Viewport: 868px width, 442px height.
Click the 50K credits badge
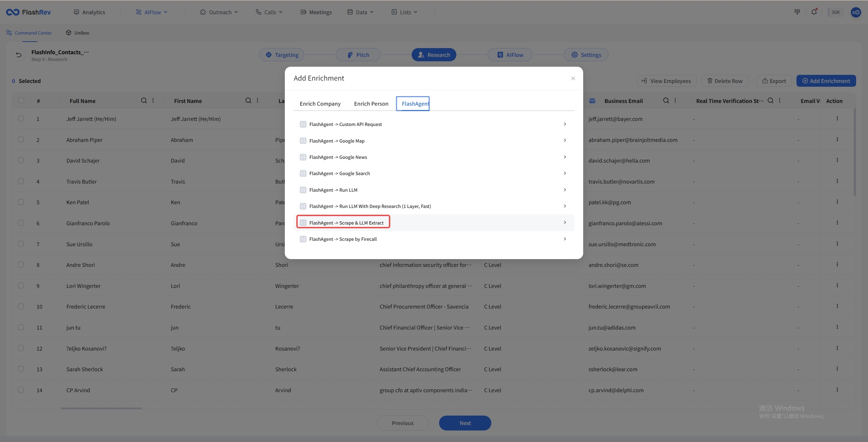coord(836,12)
